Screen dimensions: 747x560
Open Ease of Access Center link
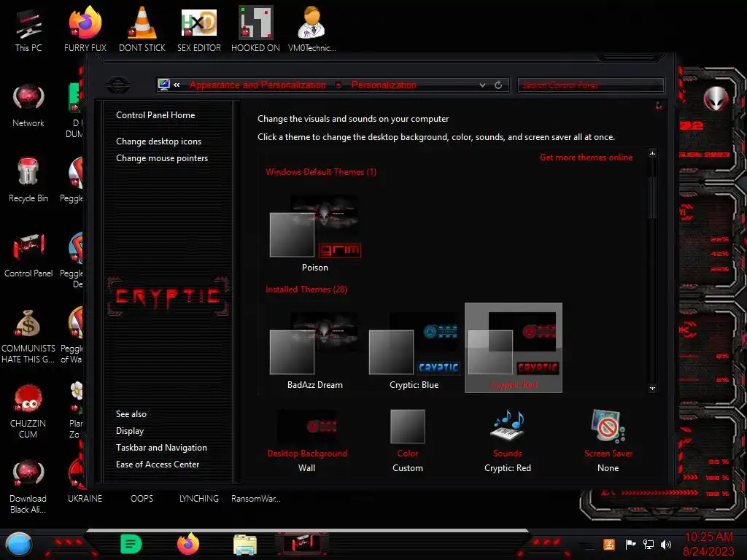tap(158, 464)
